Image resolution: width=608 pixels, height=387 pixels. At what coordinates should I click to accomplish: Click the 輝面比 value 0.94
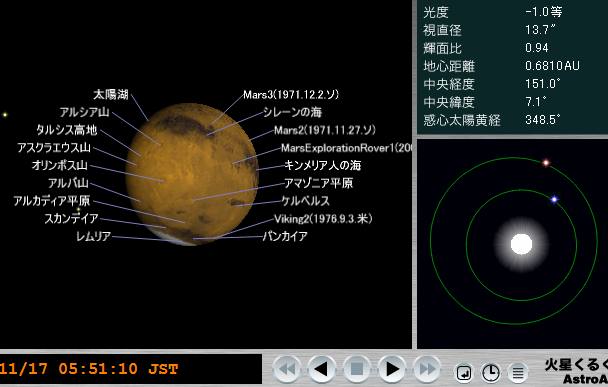[x=537, y=48]
